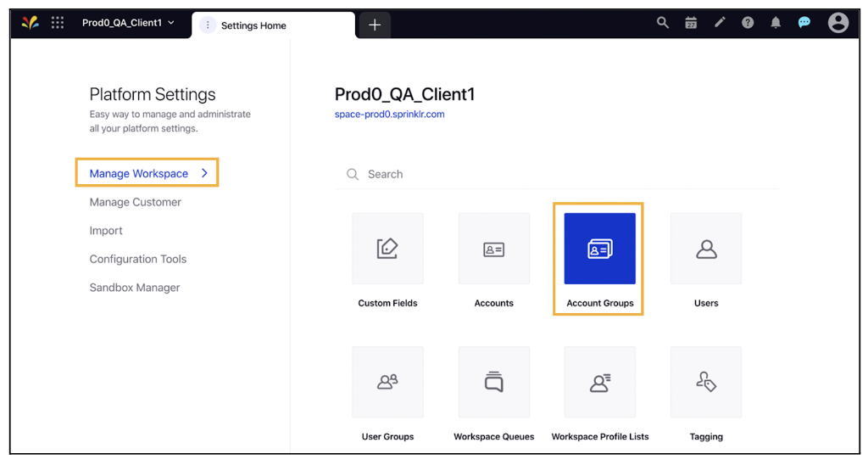
Task: Click the Workspace Profile Lists label
Action: point(599,437)
